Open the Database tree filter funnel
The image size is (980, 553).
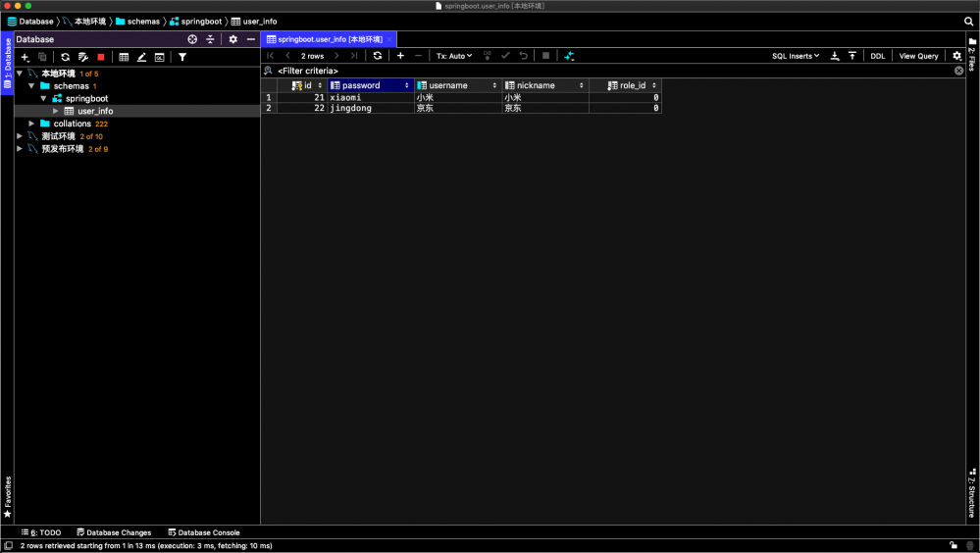pos(182,57)
